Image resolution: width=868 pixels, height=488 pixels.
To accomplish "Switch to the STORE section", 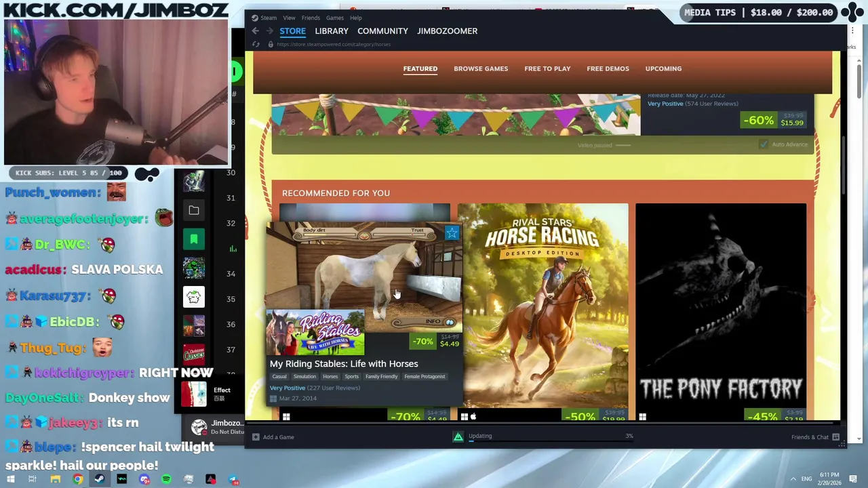I will click(293, 31).
